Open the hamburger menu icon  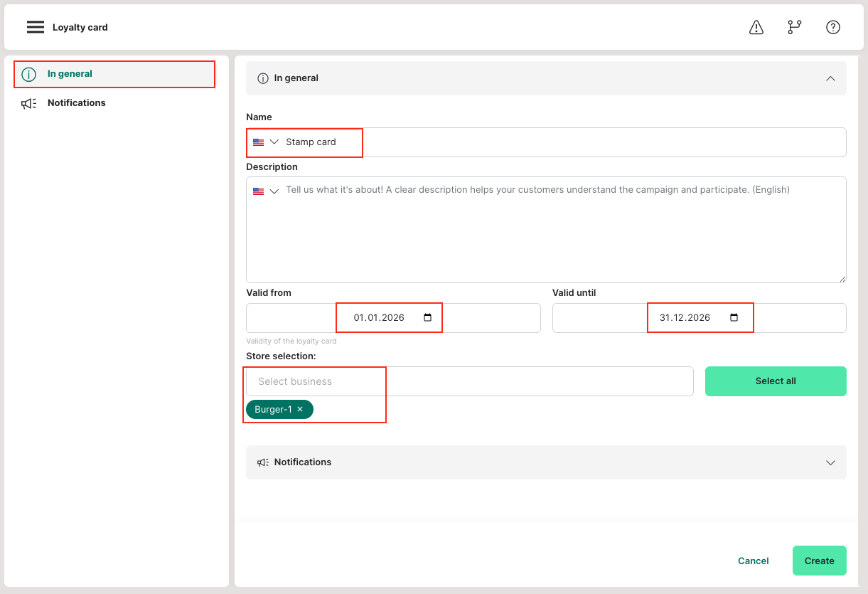pyautogui.click(x=36, y=27)
